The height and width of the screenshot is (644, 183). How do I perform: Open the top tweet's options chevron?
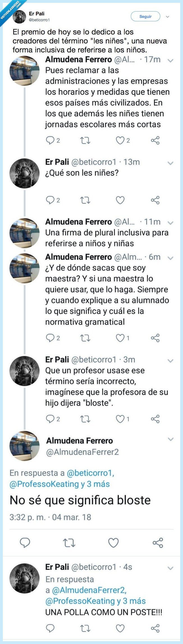pos(168,17)
